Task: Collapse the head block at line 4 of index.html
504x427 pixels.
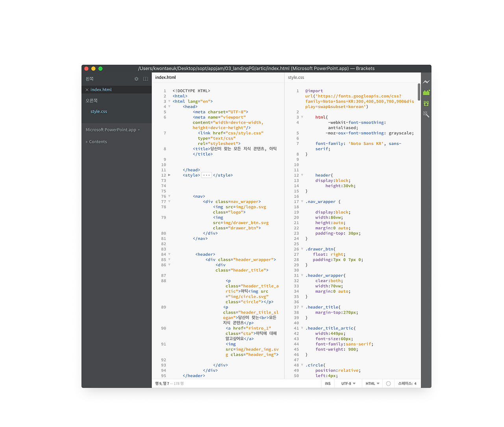Action: pyautogui.click(x=169, y=106)
